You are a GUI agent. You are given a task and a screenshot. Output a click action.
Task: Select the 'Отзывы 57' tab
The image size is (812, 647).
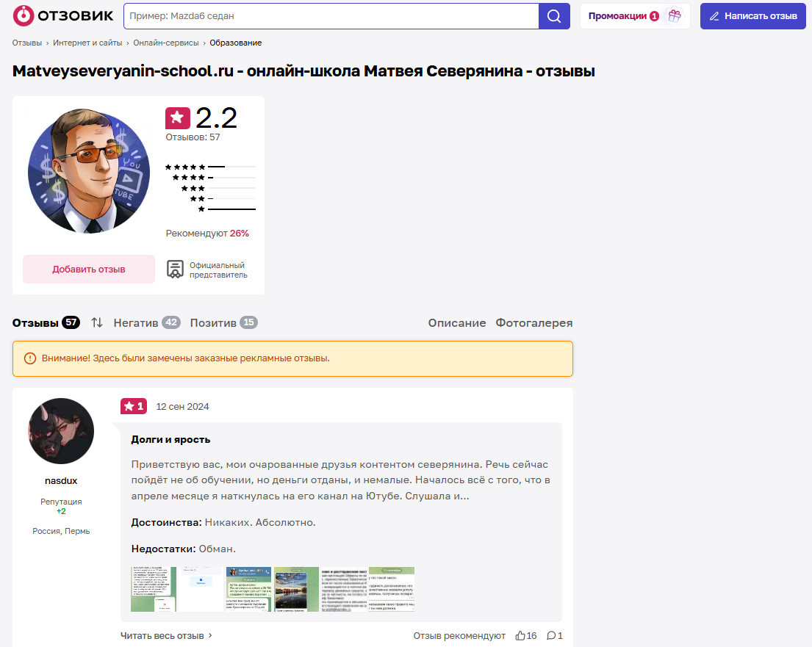[46, 322]
